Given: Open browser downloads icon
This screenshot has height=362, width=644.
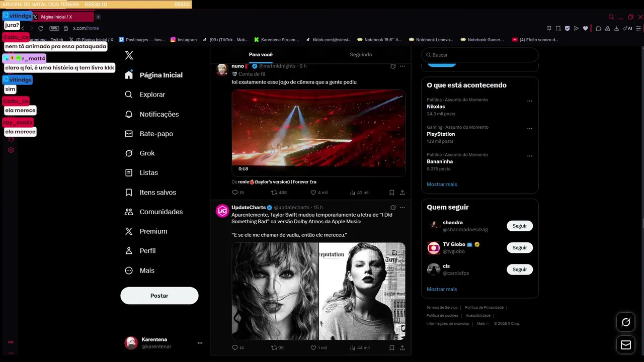Looking at the screenshot, I should [x=616, y=29].
